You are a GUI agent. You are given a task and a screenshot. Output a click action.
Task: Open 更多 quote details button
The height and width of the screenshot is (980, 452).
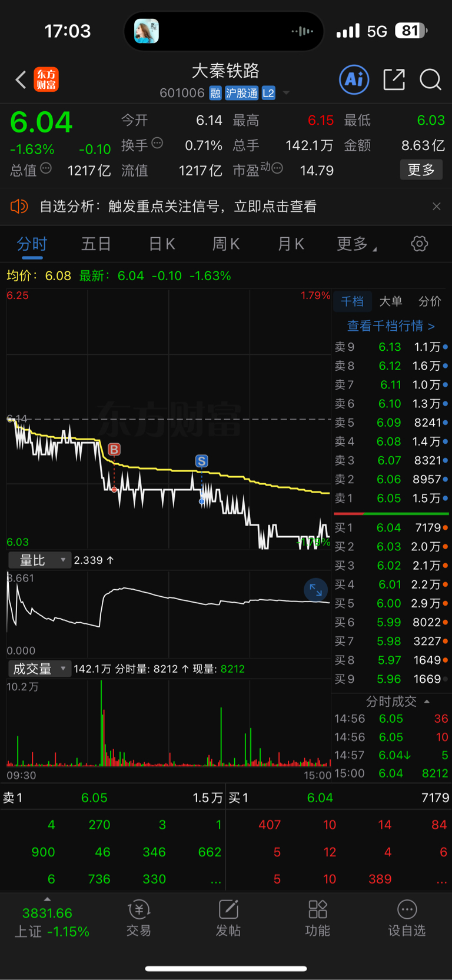(x=421, y=170)
